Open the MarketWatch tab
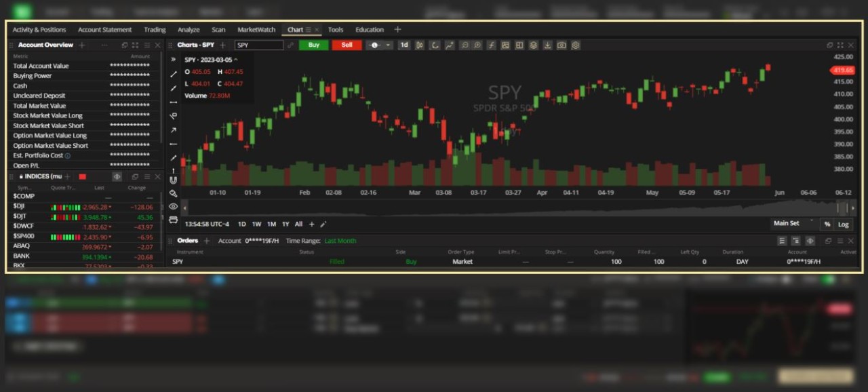The width and height of the screenshot is (868, 392). click(256, 30)
